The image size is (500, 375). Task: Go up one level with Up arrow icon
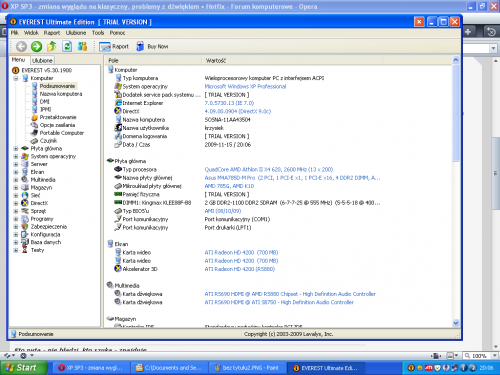point(52,46)
